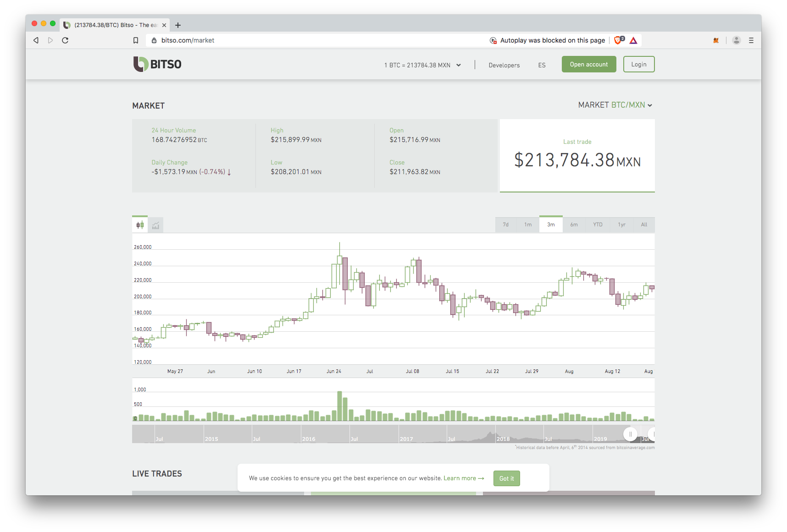Select the 1m chart range
The image size is (787, 532).
click(528, 225)
